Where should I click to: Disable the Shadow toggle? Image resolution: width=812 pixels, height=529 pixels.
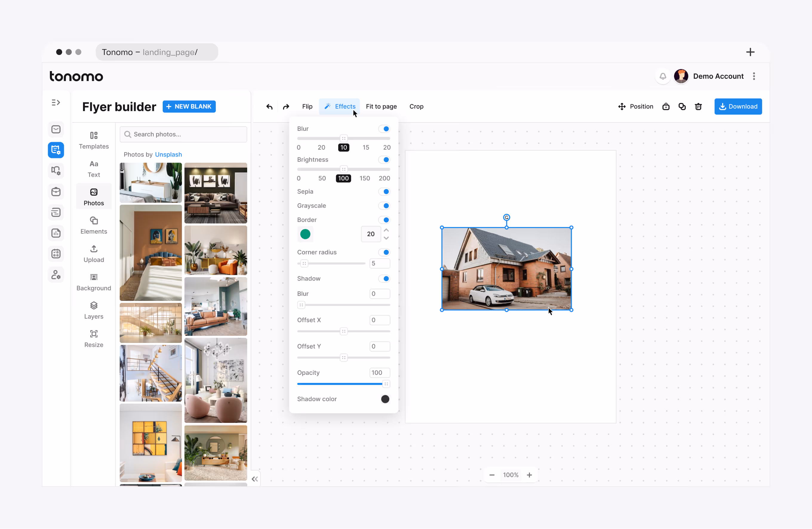point(384,278)
